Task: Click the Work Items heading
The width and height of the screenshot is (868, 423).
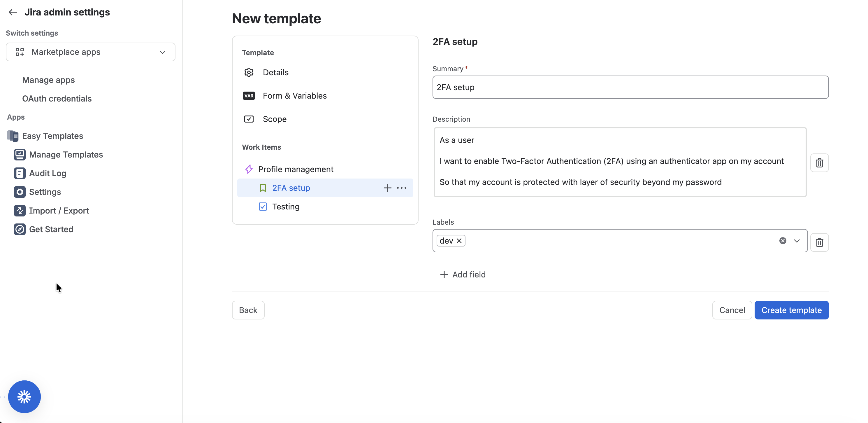Action: 261,147
